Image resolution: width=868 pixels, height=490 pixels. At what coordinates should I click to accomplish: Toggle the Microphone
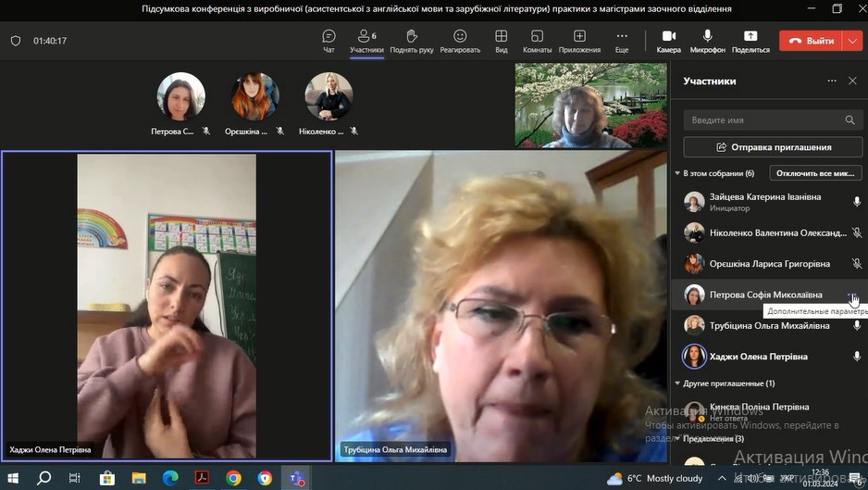click(708, 41)
